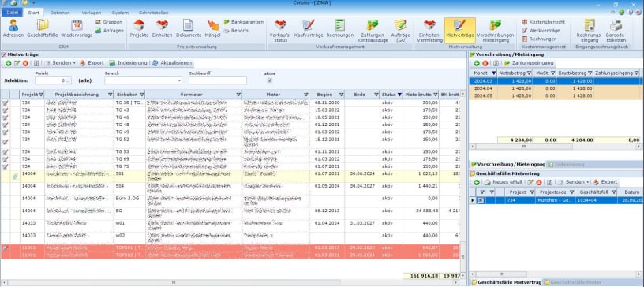This screenshot has height=287, width=644.
Task: Switch to the Schnittstellen ribbon tab
Action: [x=154, y=13]
